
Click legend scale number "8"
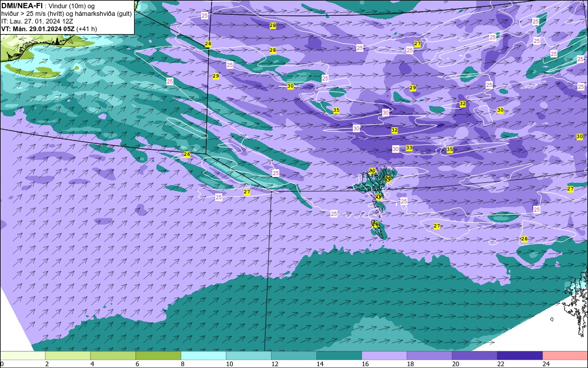point(183,364)
